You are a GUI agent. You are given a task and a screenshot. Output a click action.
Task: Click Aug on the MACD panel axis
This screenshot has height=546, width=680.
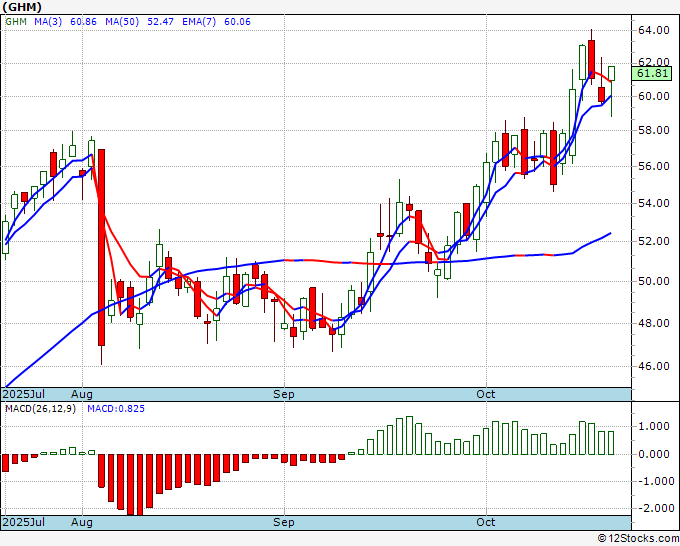[x=82, y=522]
